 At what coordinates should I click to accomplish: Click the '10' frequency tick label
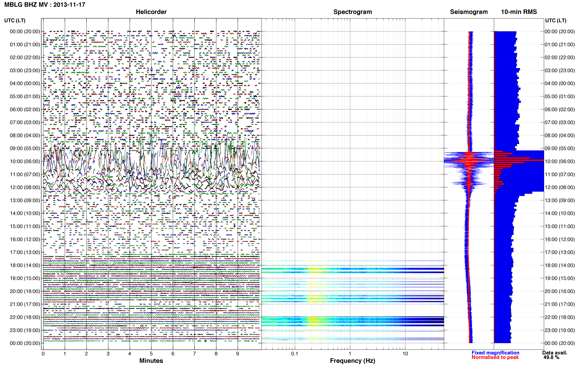tap(405, 354)
